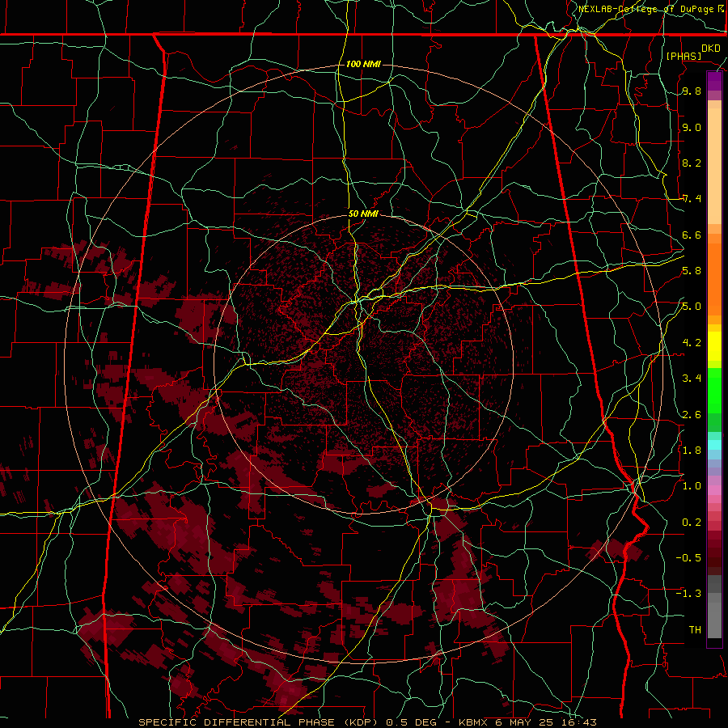Click the 7.4 value on color scale
This screenshot has width=728, height=728.
pyautogui.click(x=692, y=199)
